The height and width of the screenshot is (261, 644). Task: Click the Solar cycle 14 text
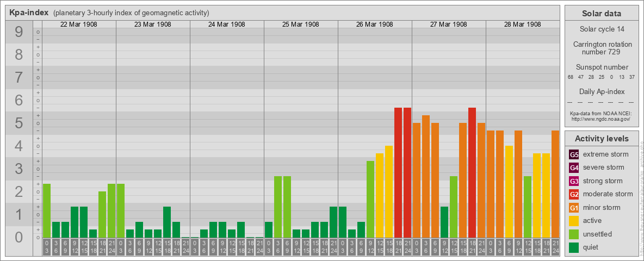(x=601, y=29)
